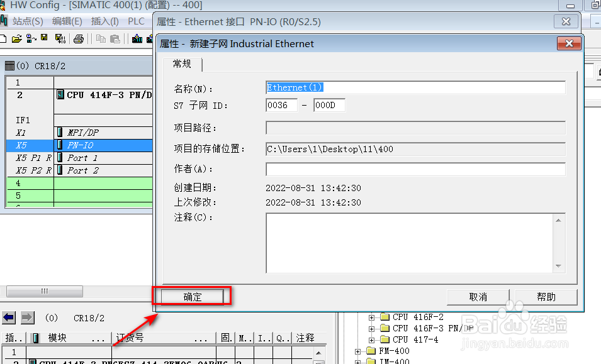The height and width of the screenshot is (364, 601).
Task: Click the 项目路径 field
Action: [415, 128]
